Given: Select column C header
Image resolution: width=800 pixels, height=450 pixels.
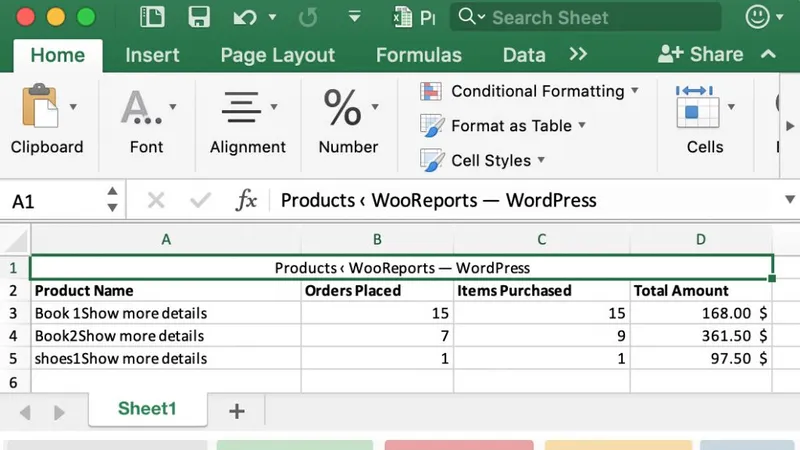Looking at the screenshot, I should (541, 239).
